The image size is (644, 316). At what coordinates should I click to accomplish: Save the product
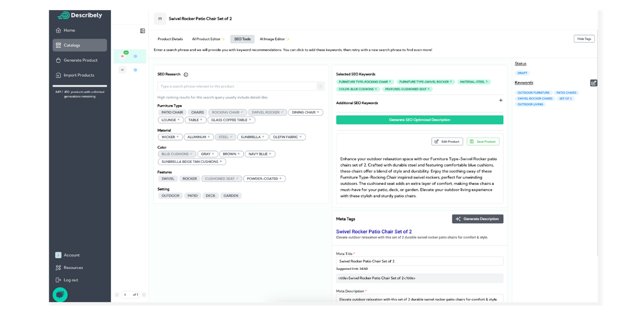(x=483, y=142)
